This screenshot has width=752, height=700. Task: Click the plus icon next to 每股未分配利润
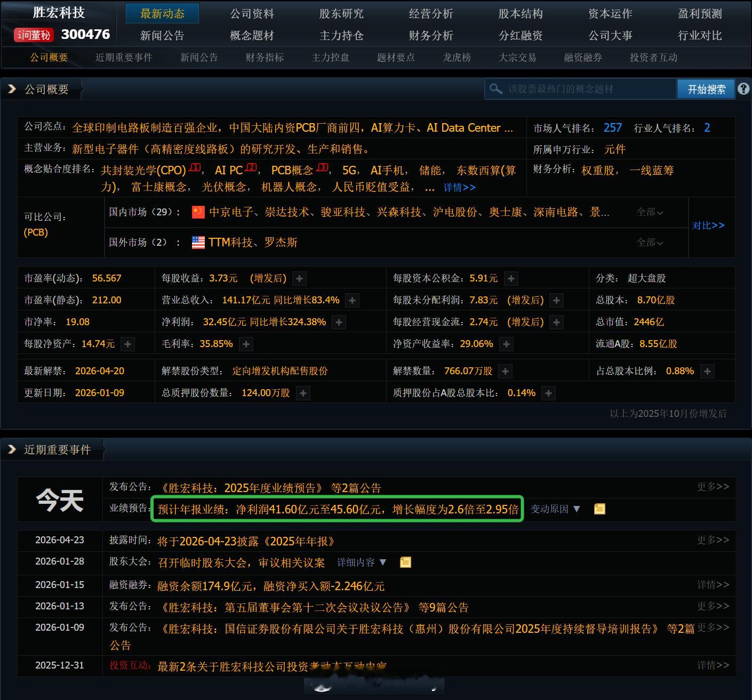556,300
